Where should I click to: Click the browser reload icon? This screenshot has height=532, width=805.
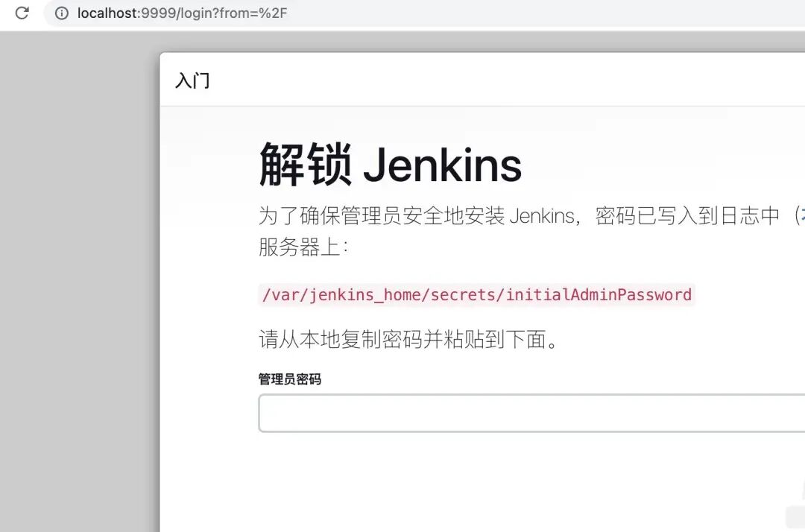point(22,13)
